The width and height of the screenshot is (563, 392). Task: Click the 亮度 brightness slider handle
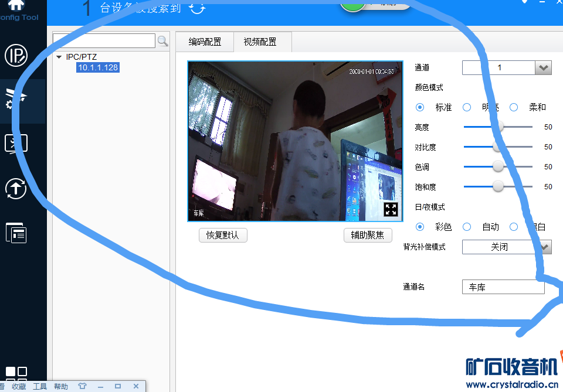(x=498, y=127)
